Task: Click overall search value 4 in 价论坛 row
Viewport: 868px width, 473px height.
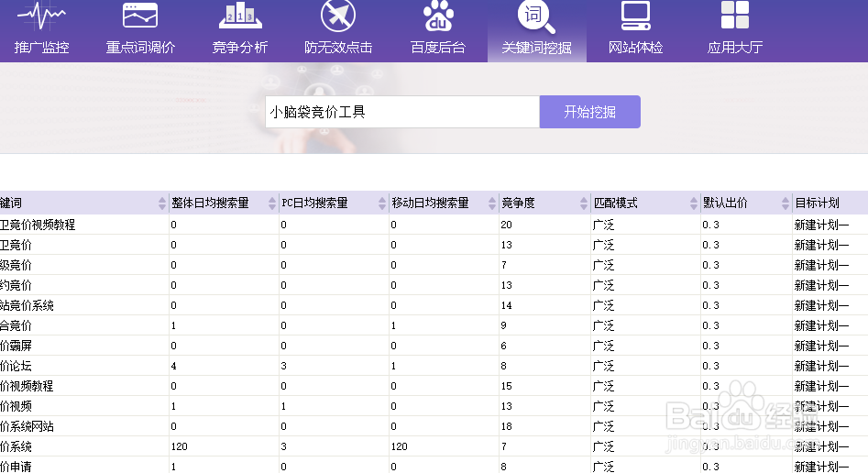Action: click(x=173, y=366)
